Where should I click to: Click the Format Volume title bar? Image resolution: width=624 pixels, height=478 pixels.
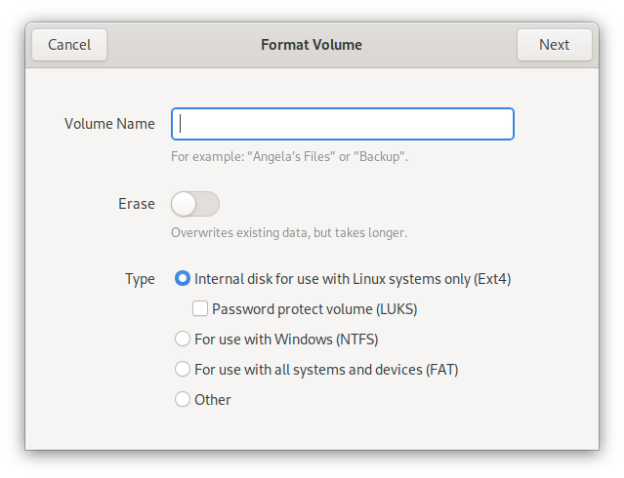tap(311, 44)
